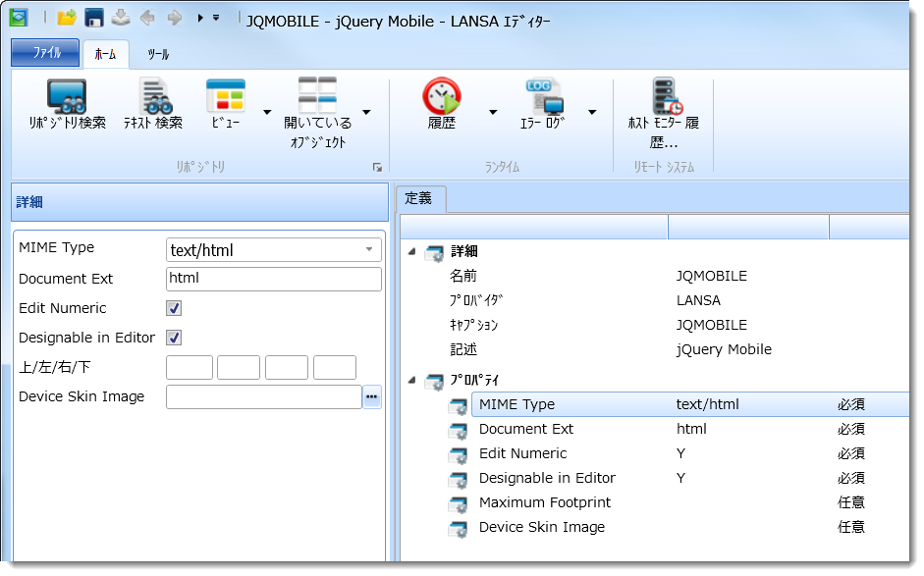Image resolution: width=924 pixels, height=576 pixels.
Task: Click the リポジトリ group dialog launcher
Action: (377, 168)
